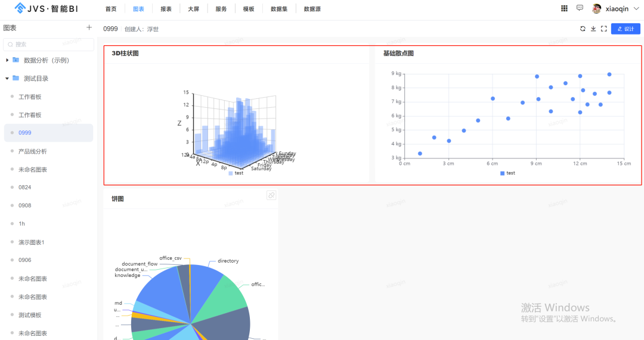Open the 图表 menu tab
This screenshot has height=340, width=644.
138,9
